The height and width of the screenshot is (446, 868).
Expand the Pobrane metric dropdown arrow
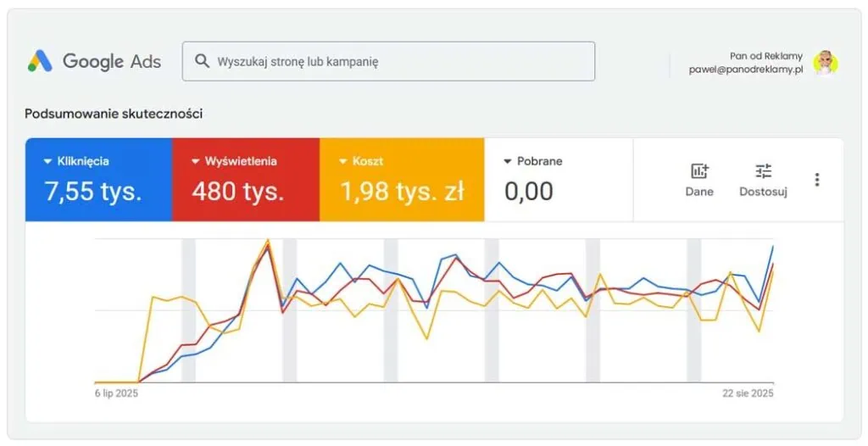click(508, 161)
